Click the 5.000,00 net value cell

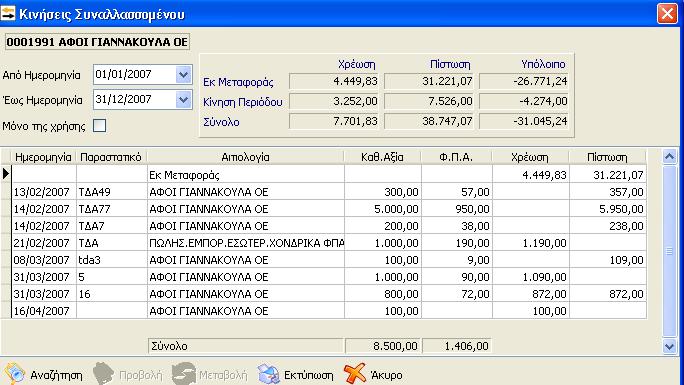click(x=383, y=209)
